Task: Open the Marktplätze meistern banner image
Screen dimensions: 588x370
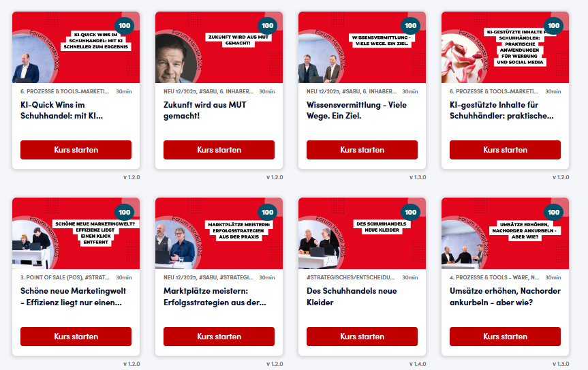Action: click(x=219, y=234)
